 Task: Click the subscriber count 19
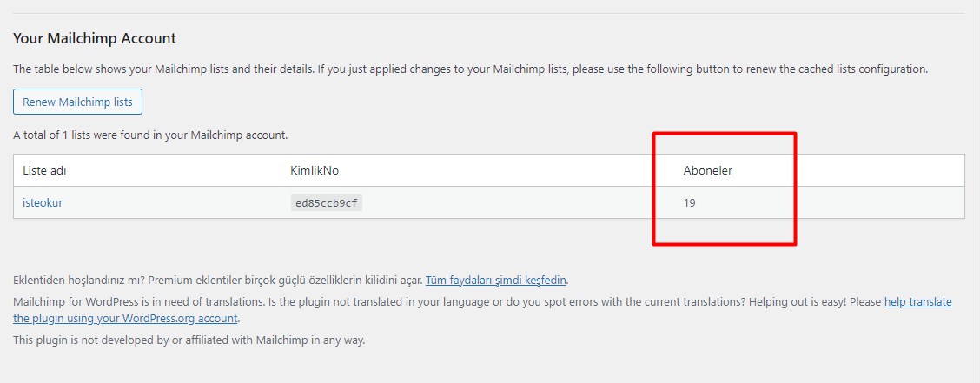click(x=689, y=203)
